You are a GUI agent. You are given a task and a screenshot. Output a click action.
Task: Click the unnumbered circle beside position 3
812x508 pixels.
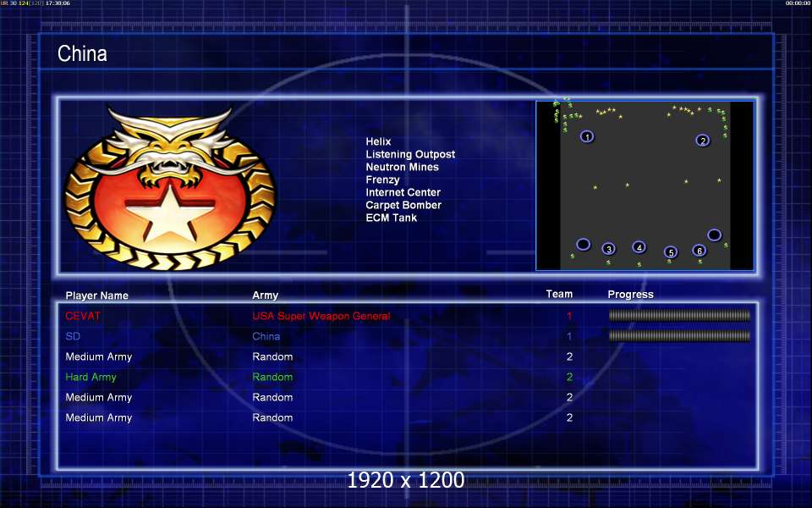coord(583,244)
